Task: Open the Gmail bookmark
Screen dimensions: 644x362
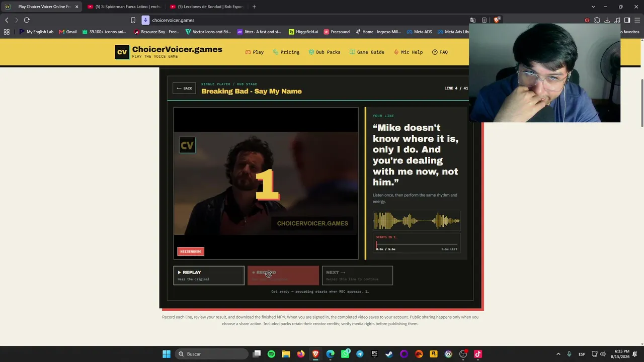Action: point(68,32)
